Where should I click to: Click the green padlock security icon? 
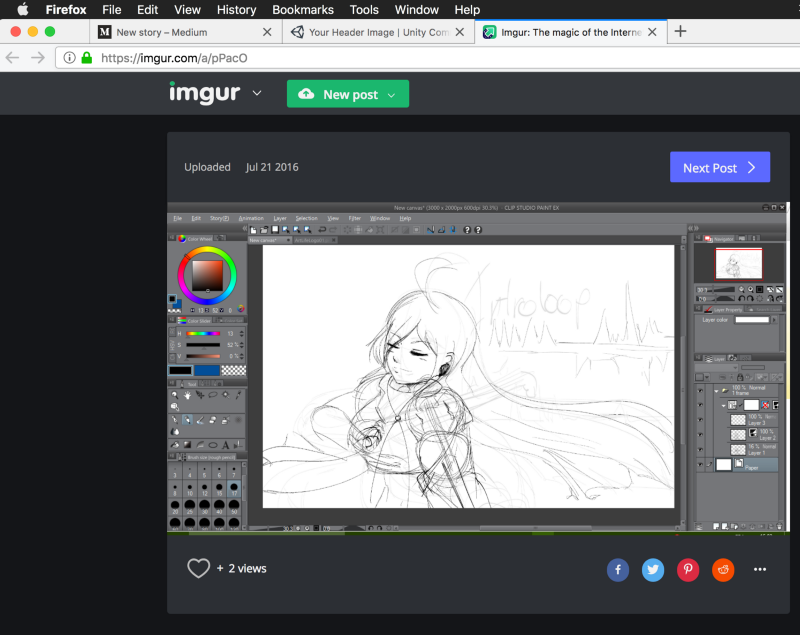point(87,58)
